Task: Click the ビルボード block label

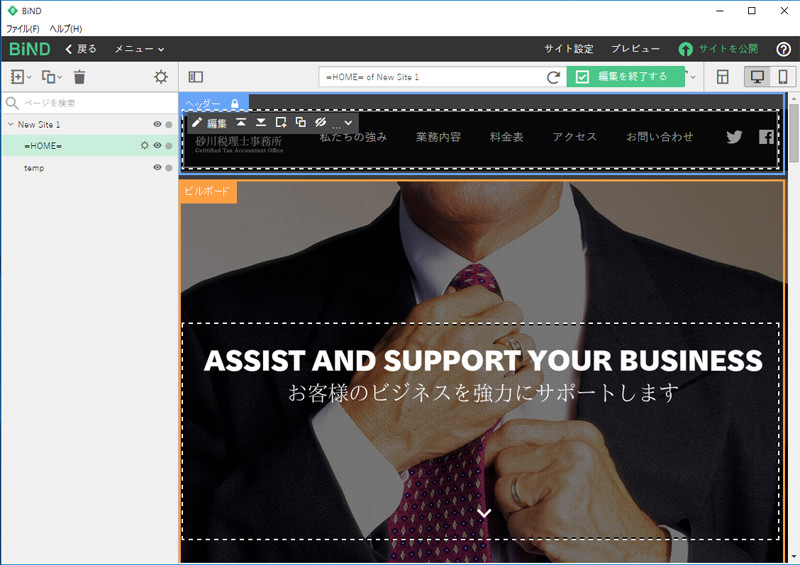Action: pyautogui.click(x=207, y=191)
